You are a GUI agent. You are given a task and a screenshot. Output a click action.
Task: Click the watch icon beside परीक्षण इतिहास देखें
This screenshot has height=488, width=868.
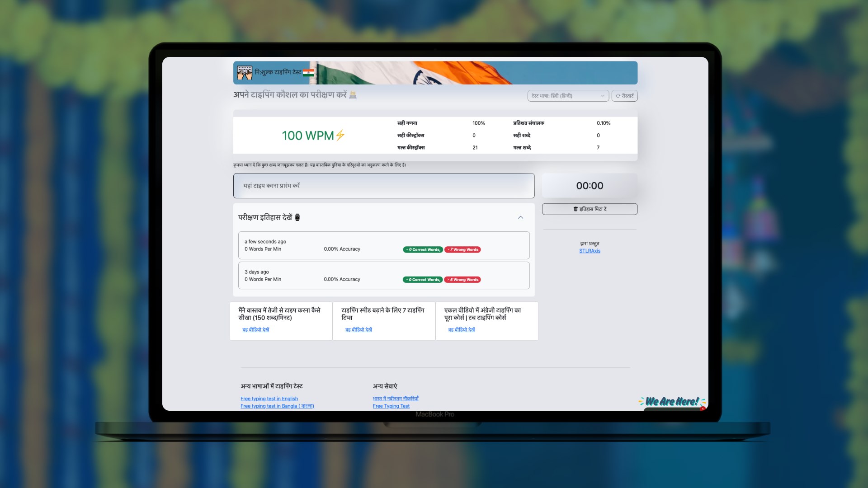(297, 217)
